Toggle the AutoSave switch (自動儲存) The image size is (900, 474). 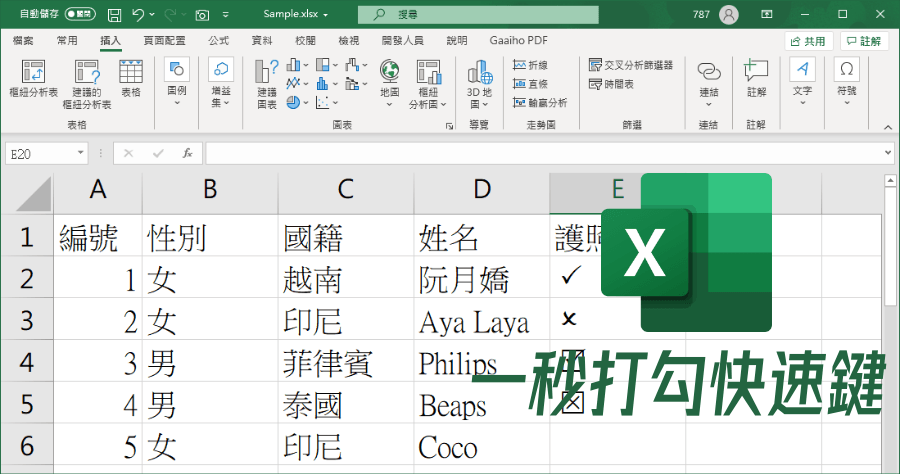[80, 14]
